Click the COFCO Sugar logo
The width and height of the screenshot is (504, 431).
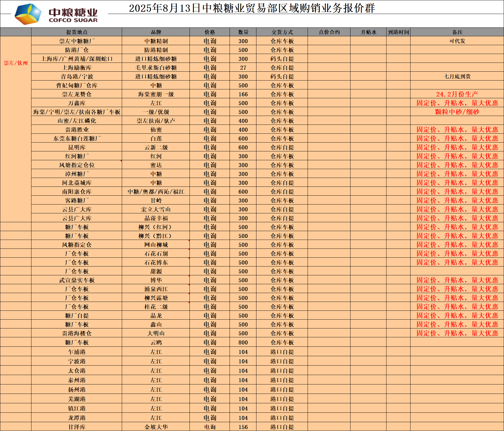pyautogui.click(x=56, y=14)
